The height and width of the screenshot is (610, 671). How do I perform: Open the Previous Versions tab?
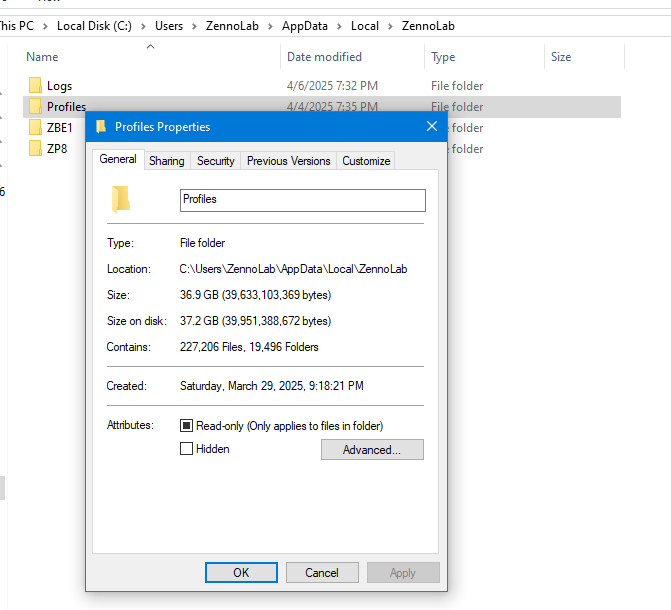288,161
